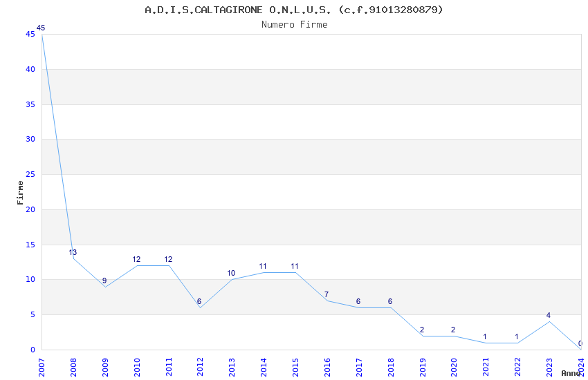Select year 2023 on the x-axis
This screenshot has width=588, height=380.
coord(549,367)
